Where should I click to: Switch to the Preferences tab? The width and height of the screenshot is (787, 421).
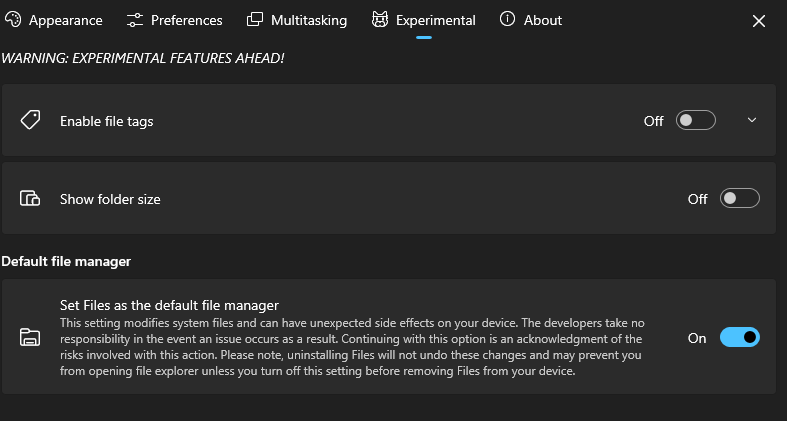click(187, 20)
